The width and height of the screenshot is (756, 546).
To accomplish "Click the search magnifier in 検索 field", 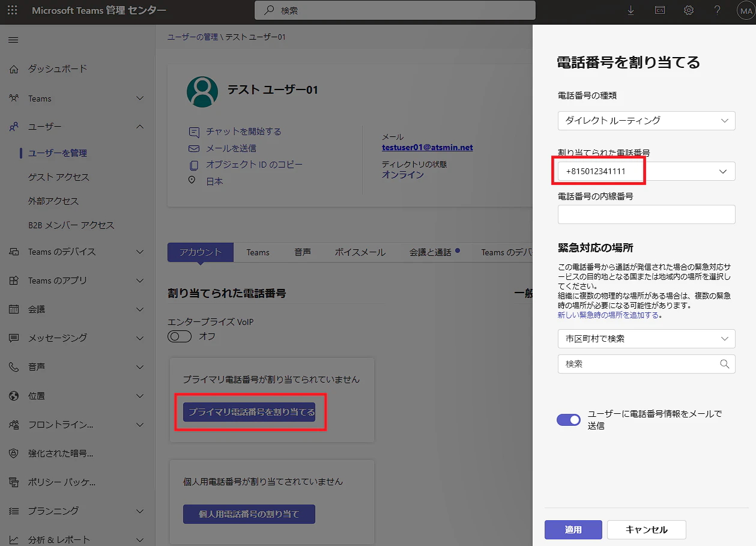I will click(x=270, y=10).
